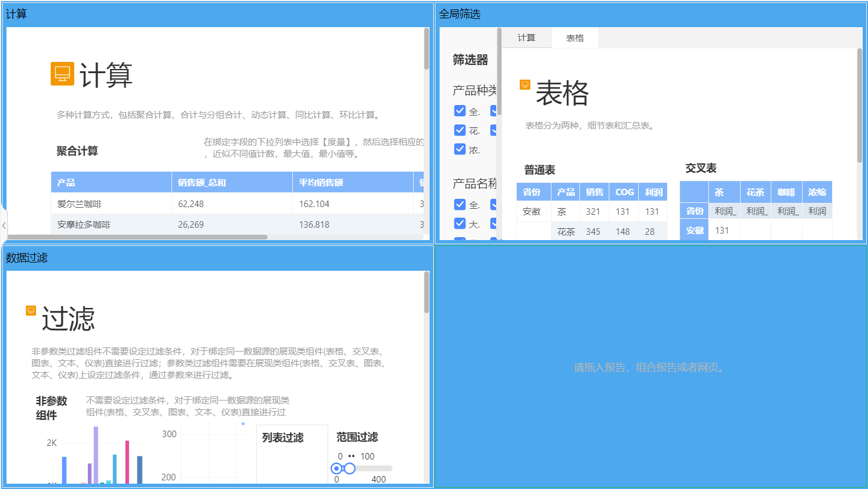868x489 pixels.
Task: Uncheck the 花 checkbox in 筛选器
Action: point(460,130)
